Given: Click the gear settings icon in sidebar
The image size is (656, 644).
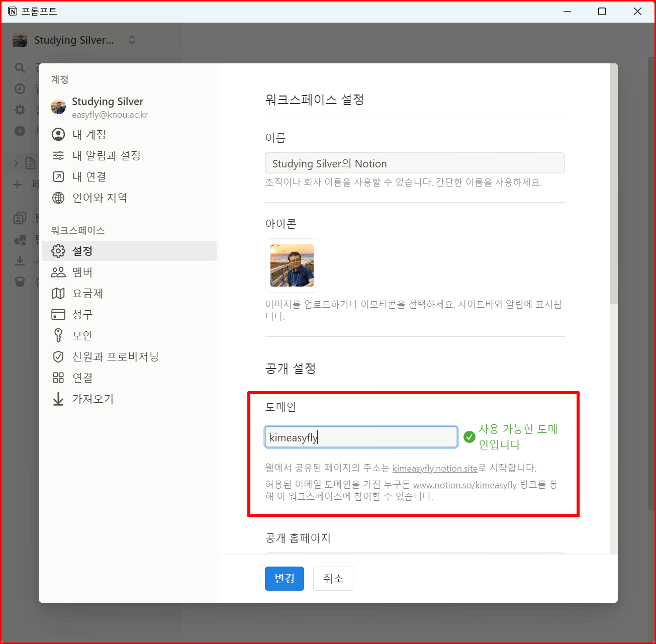Looking at the screenshot, I should pyautogui.click(x=20, y=110).
